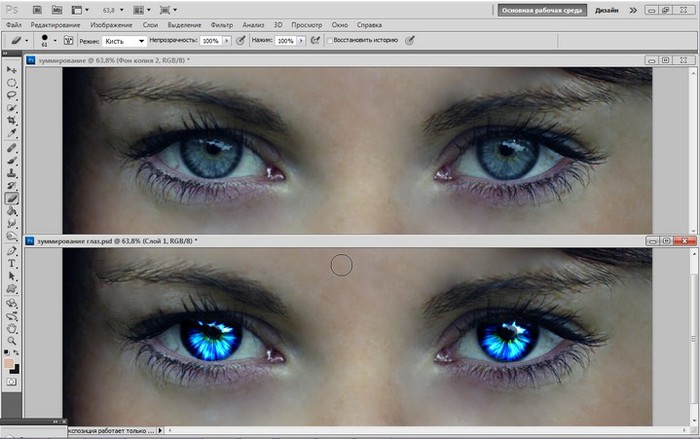Select the Quick Selection tool

coord(12,108)
